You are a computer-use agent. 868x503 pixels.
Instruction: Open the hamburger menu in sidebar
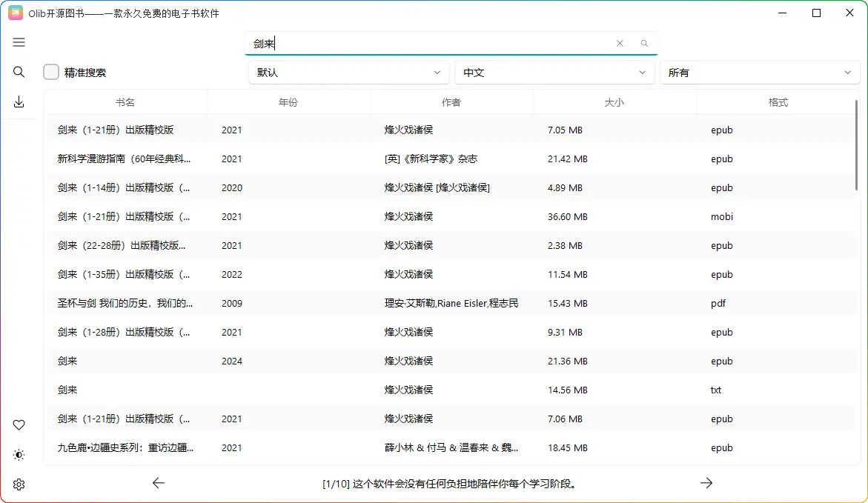19,42
